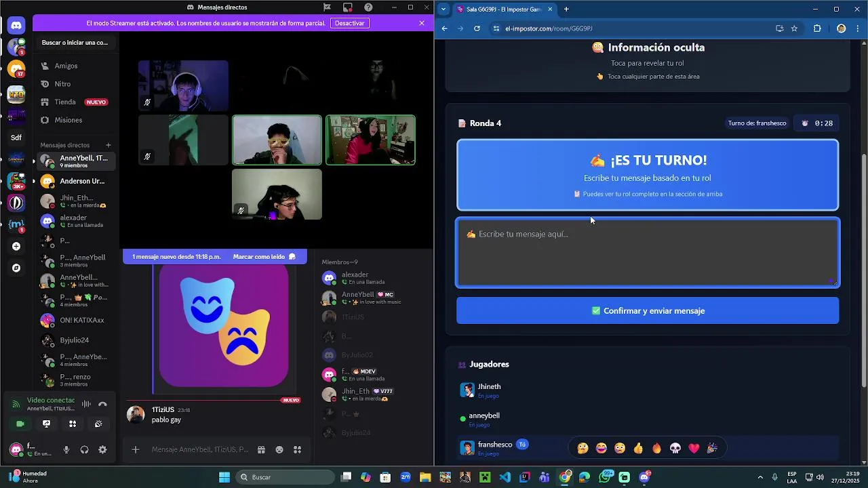This screenshot has height=488, width=868.
Task: Open the Amigos section
Action: pos(75,66)
